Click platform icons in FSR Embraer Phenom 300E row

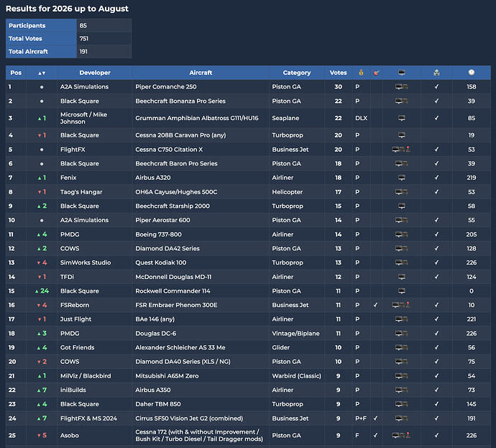[401, 305]
